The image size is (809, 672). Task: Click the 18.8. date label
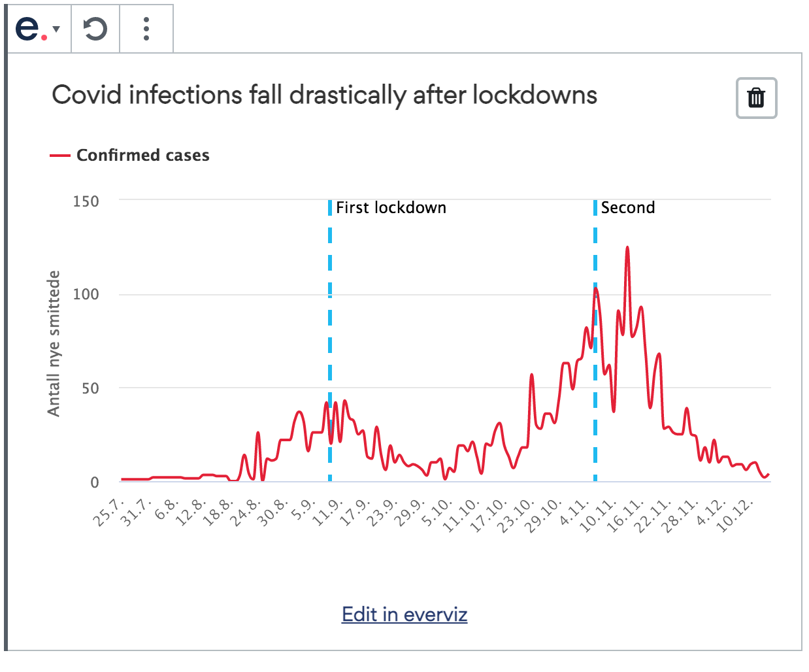[x=218, y=512]
